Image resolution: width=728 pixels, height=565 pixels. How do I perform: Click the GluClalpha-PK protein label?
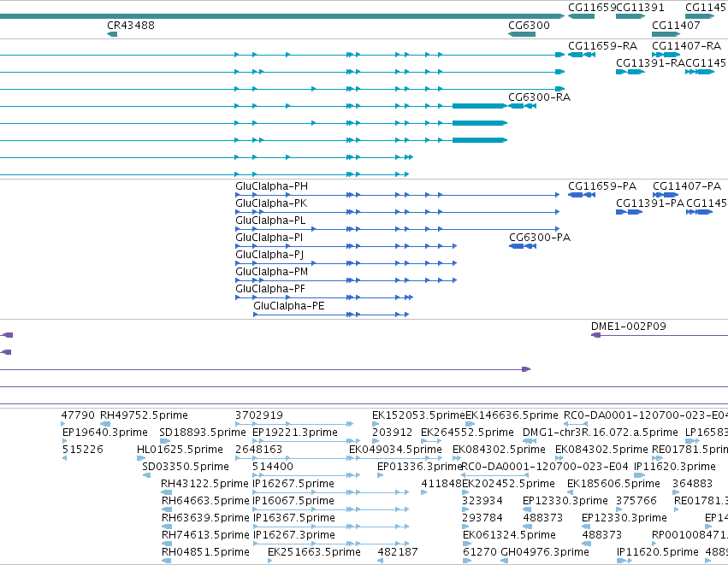[271, 203]
